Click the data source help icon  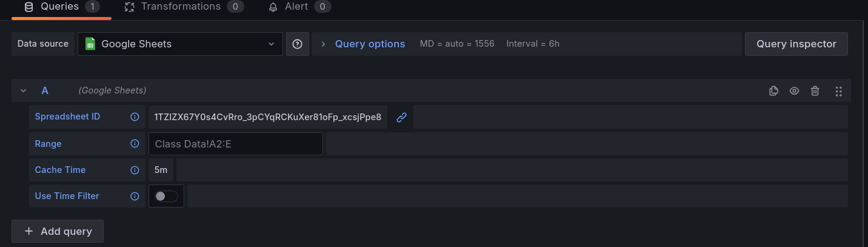[298, 44]
